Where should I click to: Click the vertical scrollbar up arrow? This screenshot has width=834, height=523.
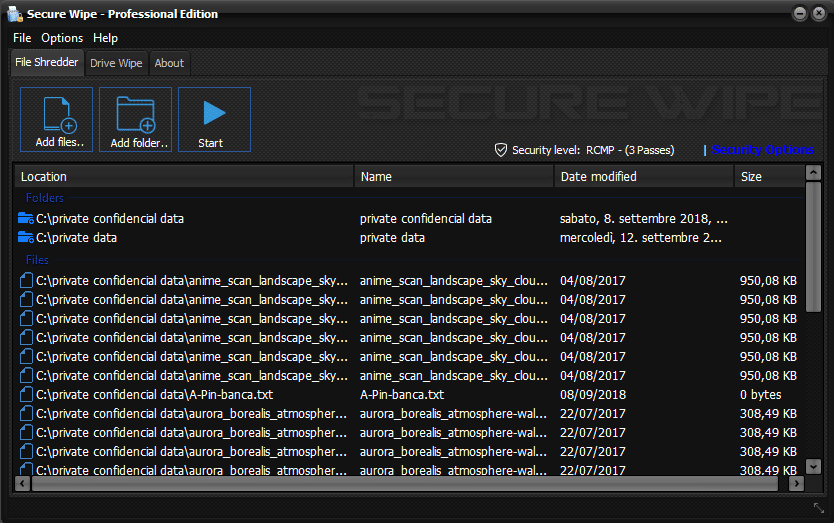pos(813,172)
